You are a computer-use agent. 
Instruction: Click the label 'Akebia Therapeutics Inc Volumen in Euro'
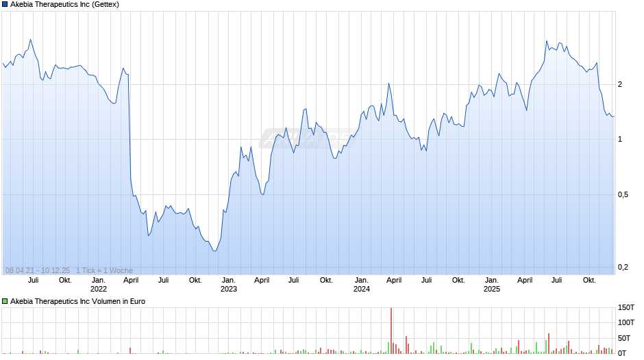pyautogui.click(x=77, y=301)
